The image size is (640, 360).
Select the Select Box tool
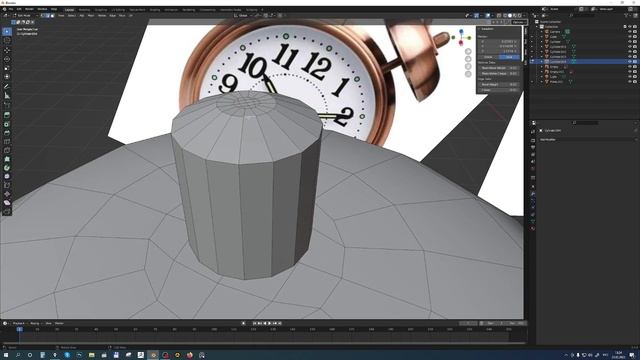(x=7, y=31)
